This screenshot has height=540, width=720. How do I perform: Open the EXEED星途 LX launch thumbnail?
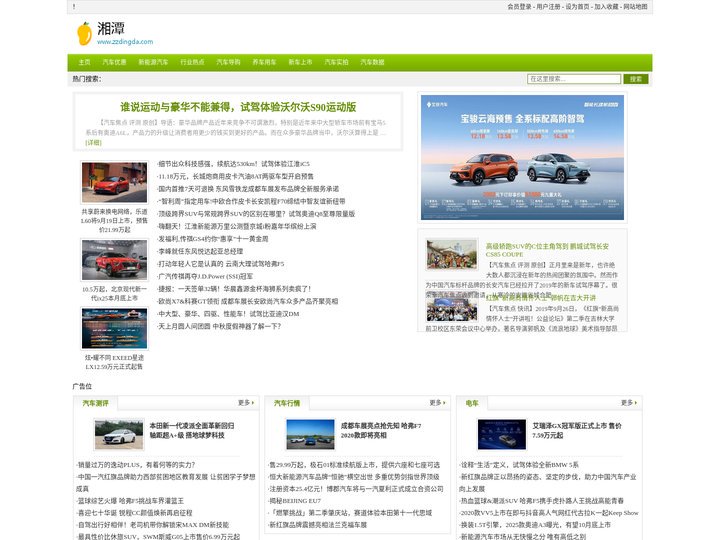click(x=114, y=328)
